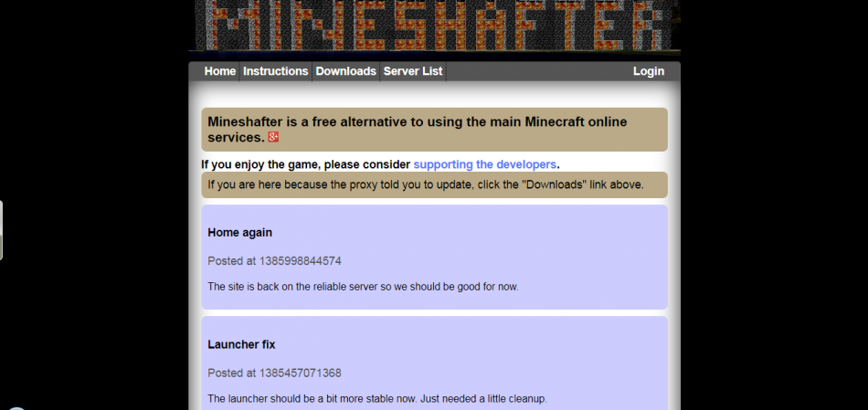Click the Google+ share icon
Screen dimensions: 868x410
point(273,137)
